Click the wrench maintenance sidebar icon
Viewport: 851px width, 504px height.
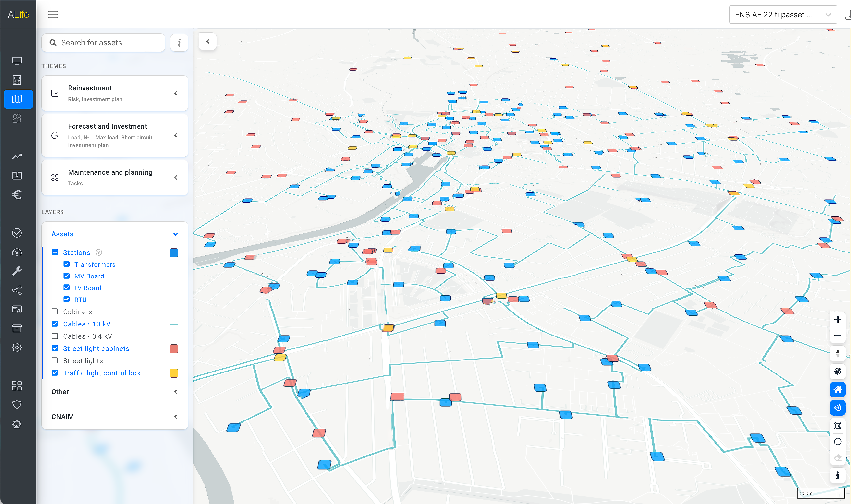point(17,271)
